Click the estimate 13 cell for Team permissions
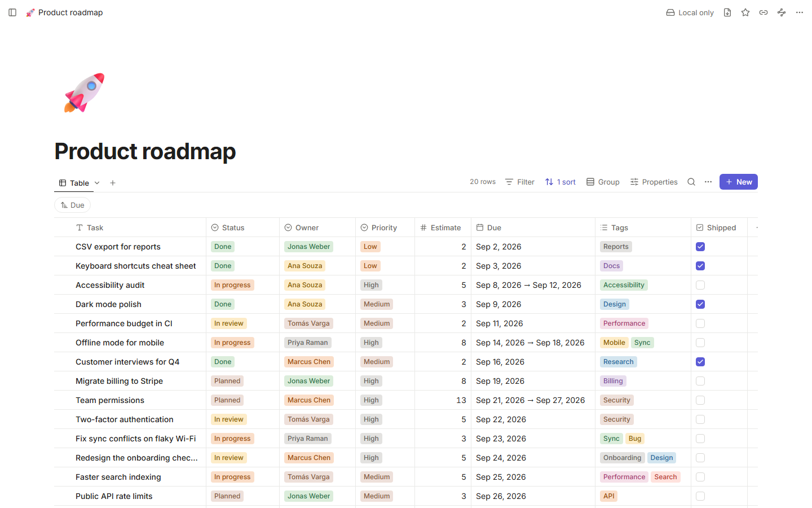The height and width of the screenshot is (508, 812). 443,400
